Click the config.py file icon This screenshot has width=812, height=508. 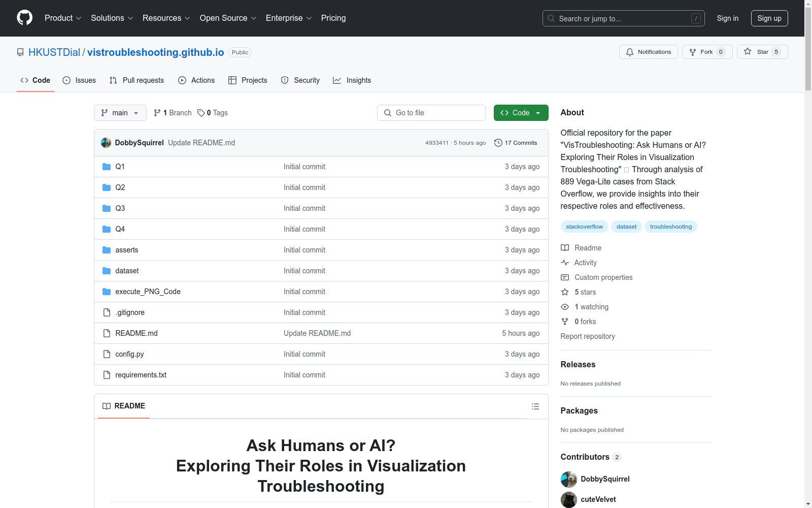click(107, 354)
